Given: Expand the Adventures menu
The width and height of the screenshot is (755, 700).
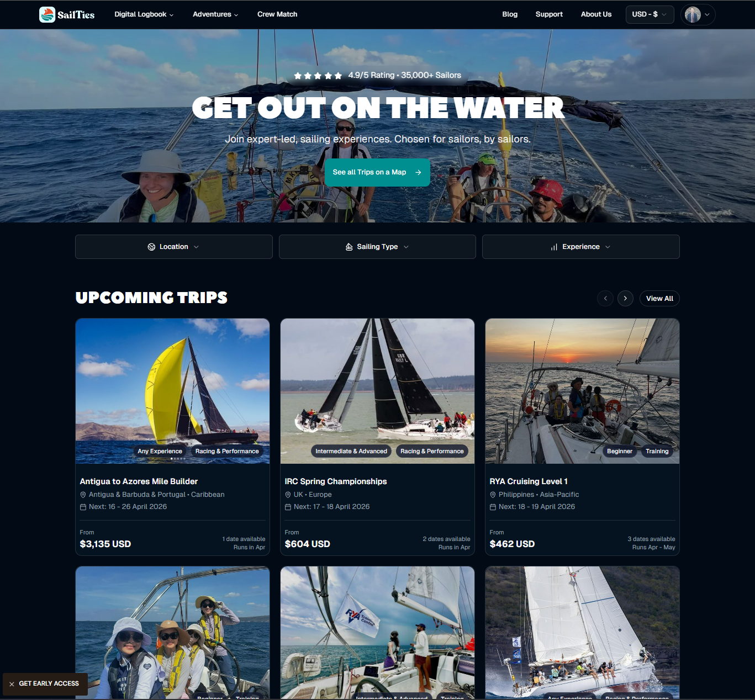Looking at the screenshot, I should [x=215, y=14].
